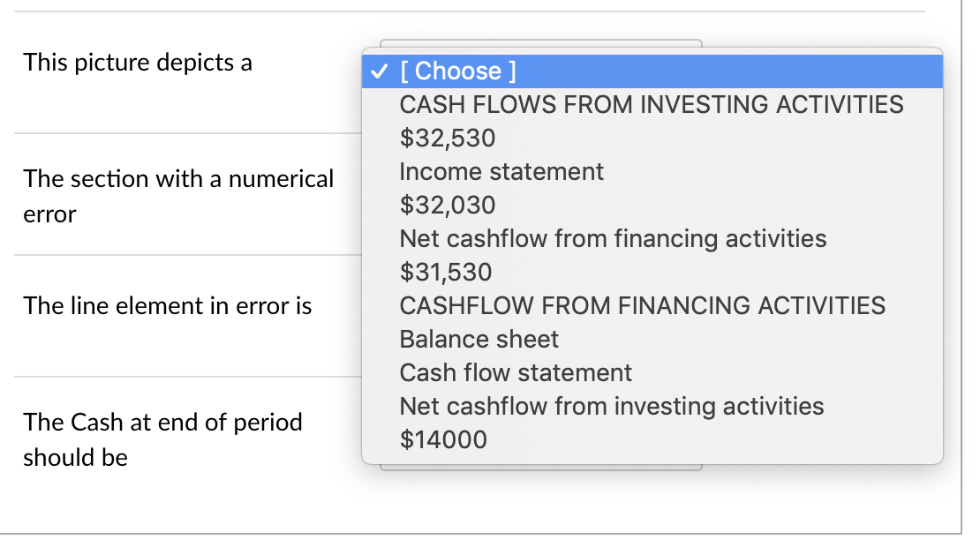Select the $14000 option
Viewport: 980px width, 547px height.
point(442,439)
